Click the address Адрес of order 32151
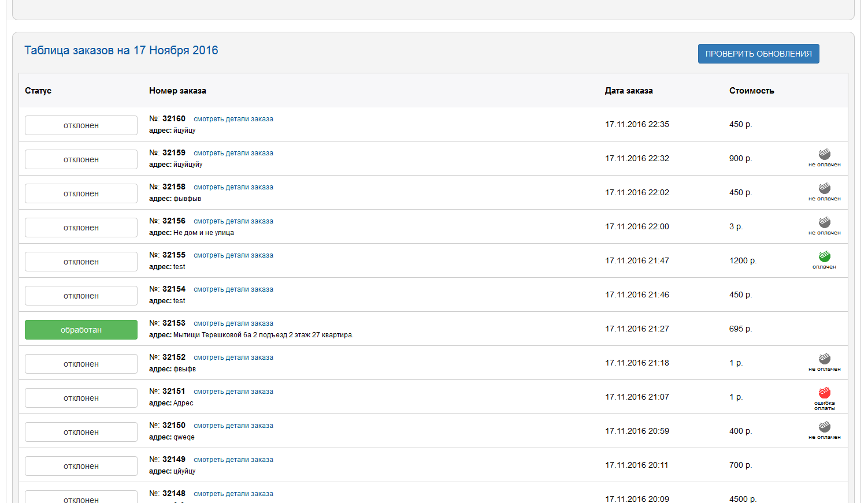The image size is (868, 503). [x=183, y=403]
